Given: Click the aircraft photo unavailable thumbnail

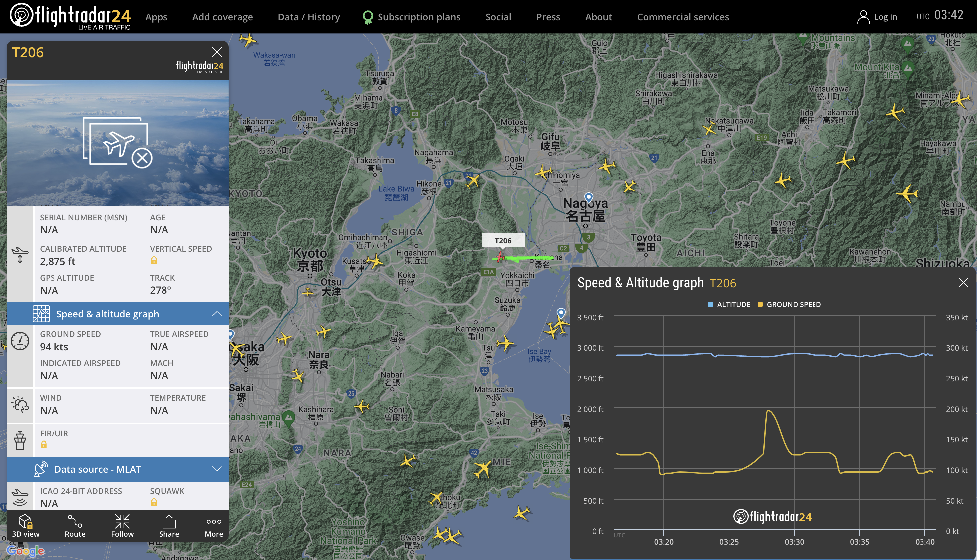Looking at the screenshot, I should coord(117,143).
